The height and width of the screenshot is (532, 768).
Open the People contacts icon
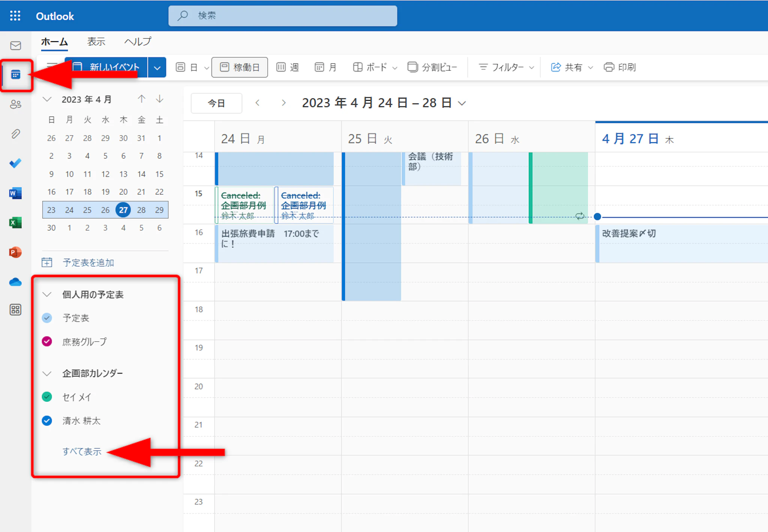pyautogui.click(x=15, y=104)
